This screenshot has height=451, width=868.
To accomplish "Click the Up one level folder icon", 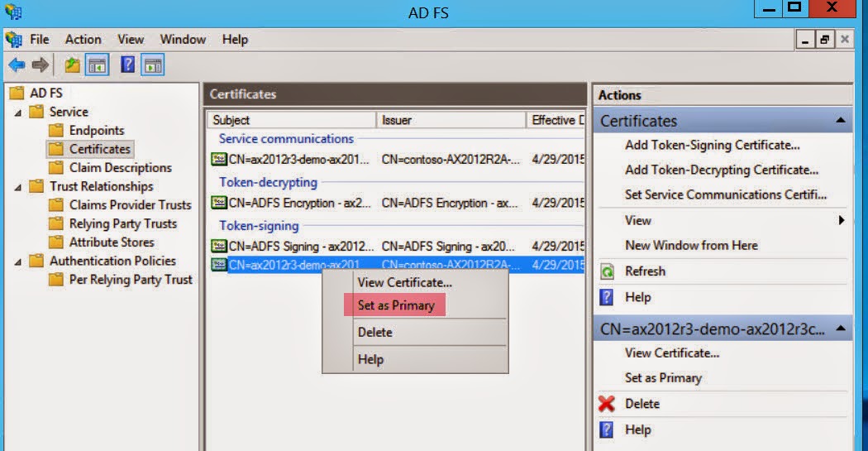I will (x=72, y=65).
